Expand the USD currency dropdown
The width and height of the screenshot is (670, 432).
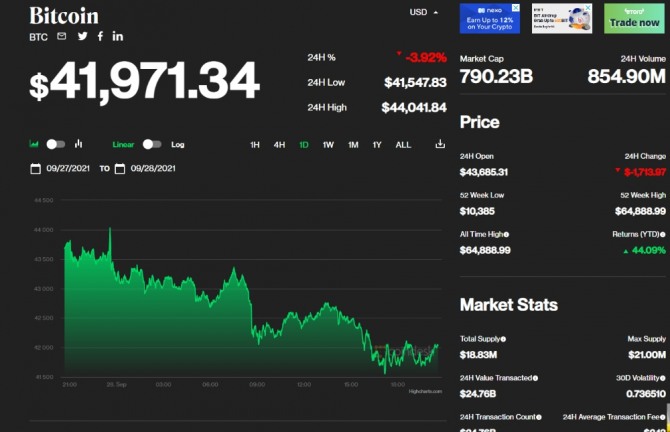(424, 12)
